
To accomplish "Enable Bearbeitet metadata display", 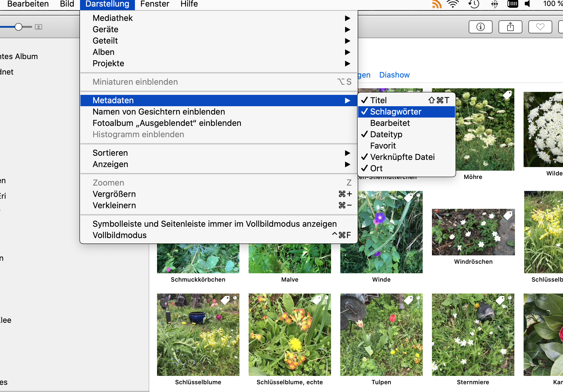I will [406, 123].
